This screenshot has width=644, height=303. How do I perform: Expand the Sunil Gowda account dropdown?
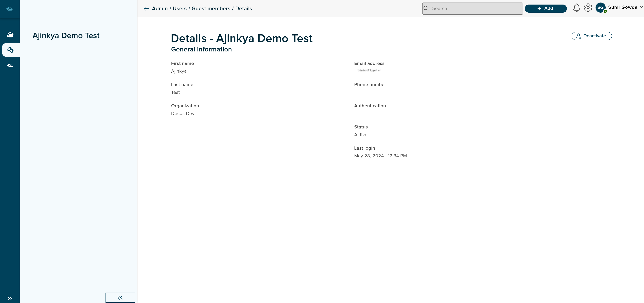click(641, 7)
